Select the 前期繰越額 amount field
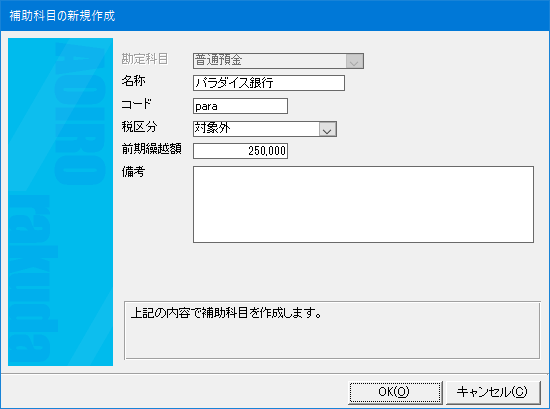The height and width of the screenshot is (409, 550). [x=240, y=151]
